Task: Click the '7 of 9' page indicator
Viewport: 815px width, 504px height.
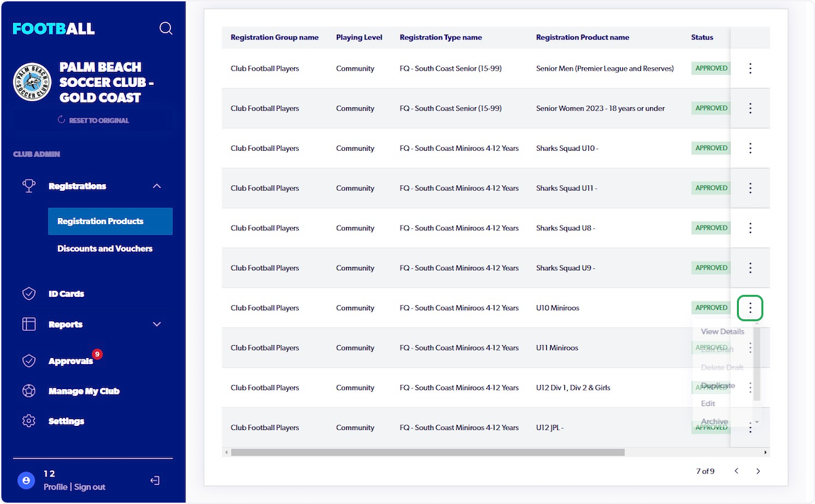Action: point(705,471)
